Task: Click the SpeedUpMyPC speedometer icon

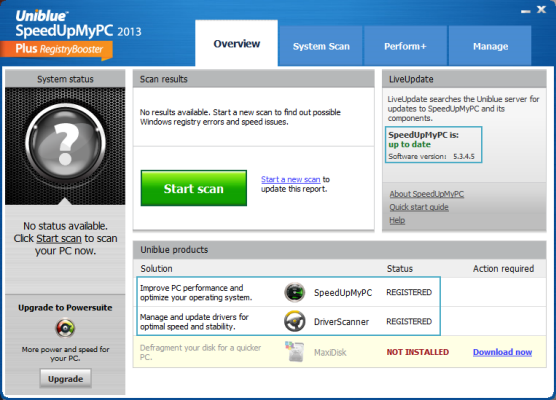Action: (x=295, y=292)
